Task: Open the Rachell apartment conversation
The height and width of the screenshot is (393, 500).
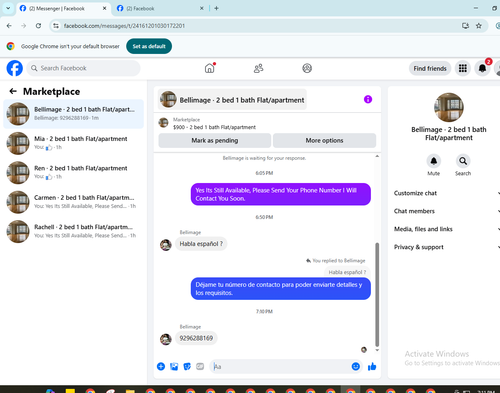Action: click(x=73, y=231)
